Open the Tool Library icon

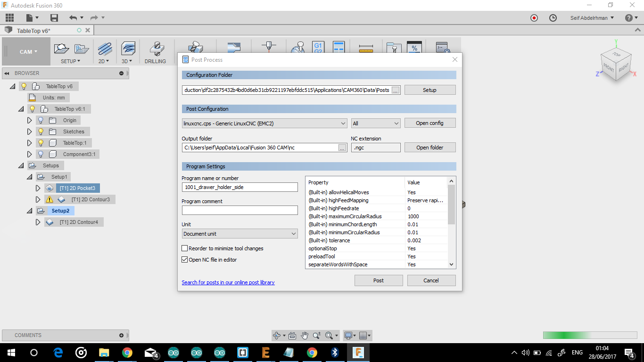tap(393, 48)
